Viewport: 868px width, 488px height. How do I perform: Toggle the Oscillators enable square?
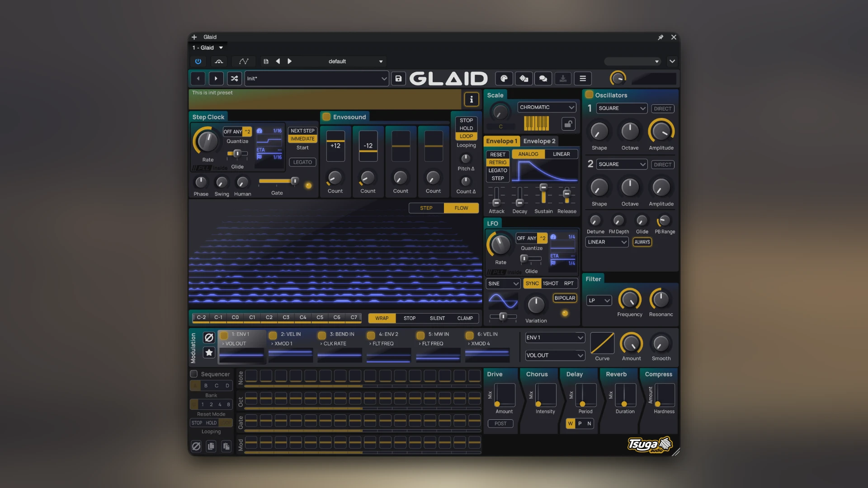589,95
